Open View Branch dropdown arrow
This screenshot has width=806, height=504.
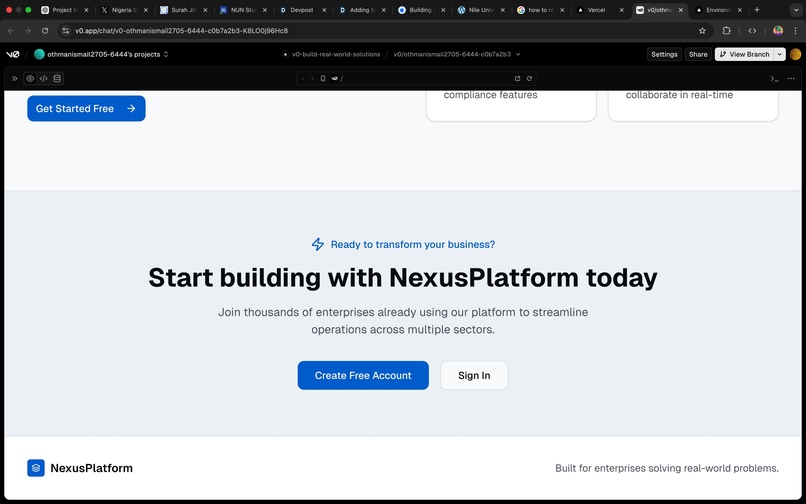point(780,54)
